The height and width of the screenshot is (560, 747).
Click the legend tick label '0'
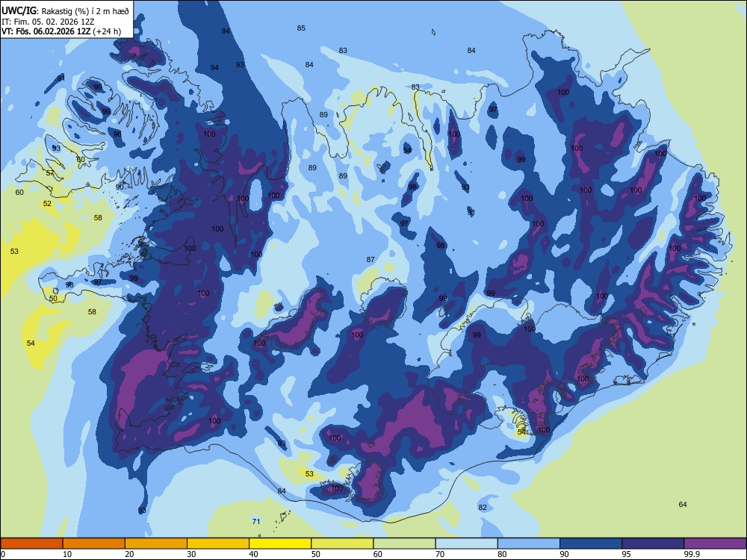click(x=3, y=554)
